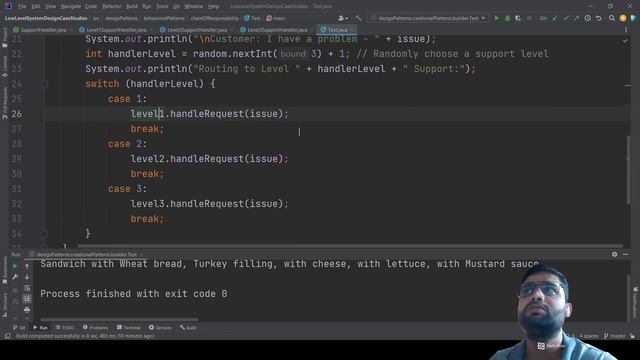Open the Navigate menu
This screenshot has height=360, width=640.
tap(71, 7)
